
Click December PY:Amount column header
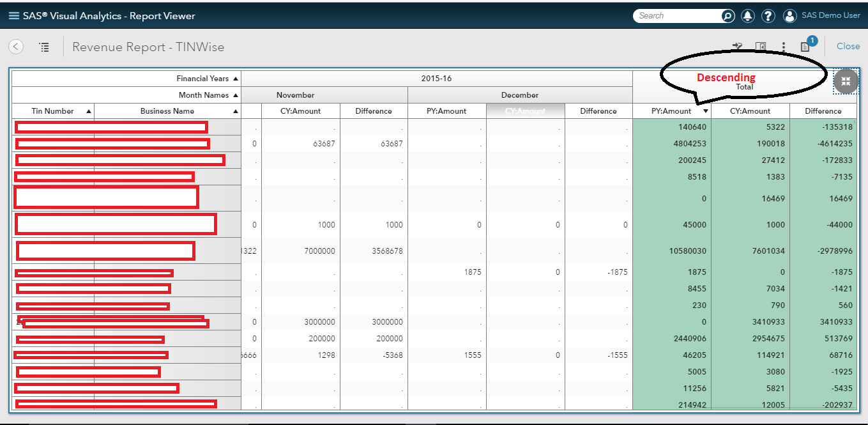coord(446,111)
